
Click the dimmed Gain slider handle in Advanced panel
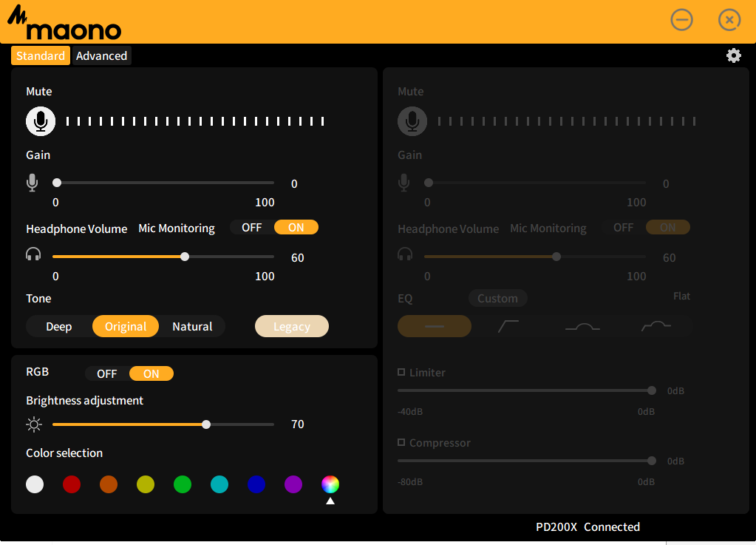(x=429, y=183)
